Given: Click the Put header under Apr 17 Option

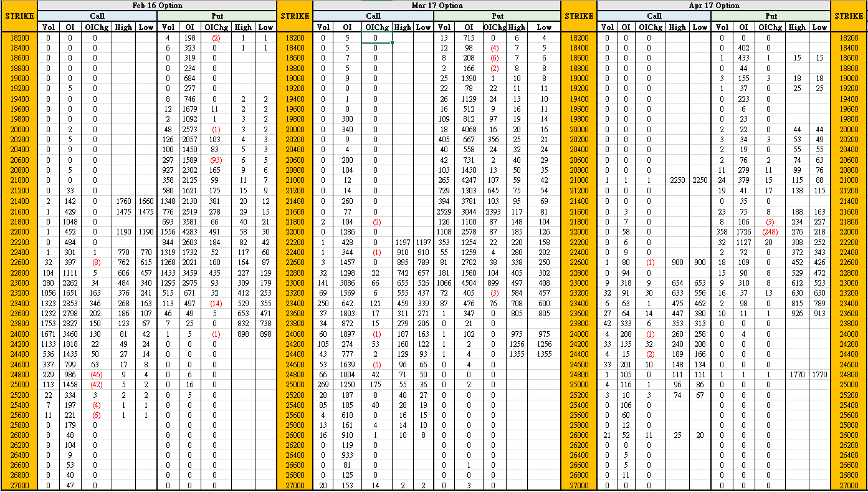Looking at the screenshot, I should click(771, 16).
